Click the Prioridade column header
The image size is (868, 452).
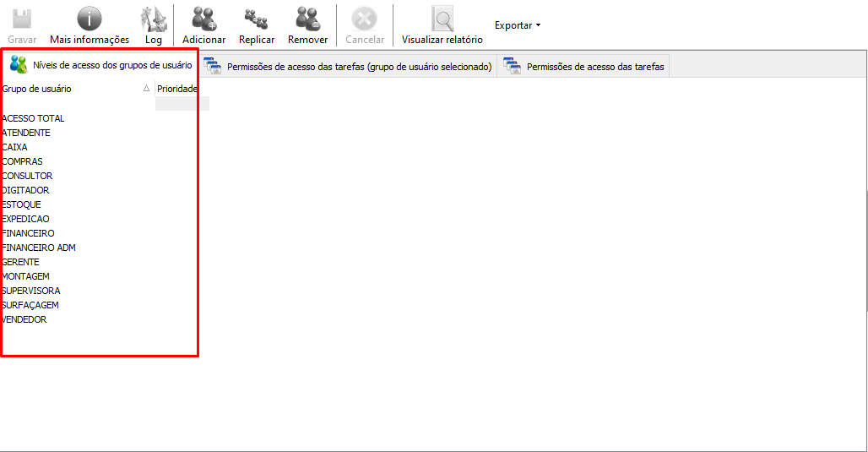click(177, 89)
